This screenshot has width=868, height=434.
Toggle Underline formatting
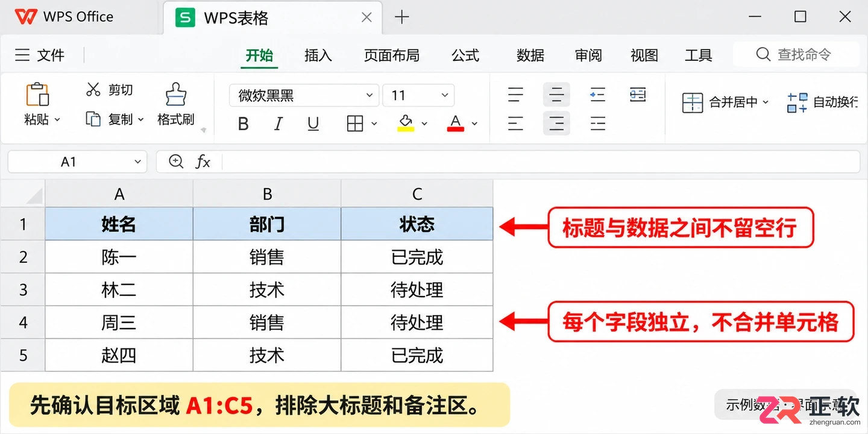313,124
